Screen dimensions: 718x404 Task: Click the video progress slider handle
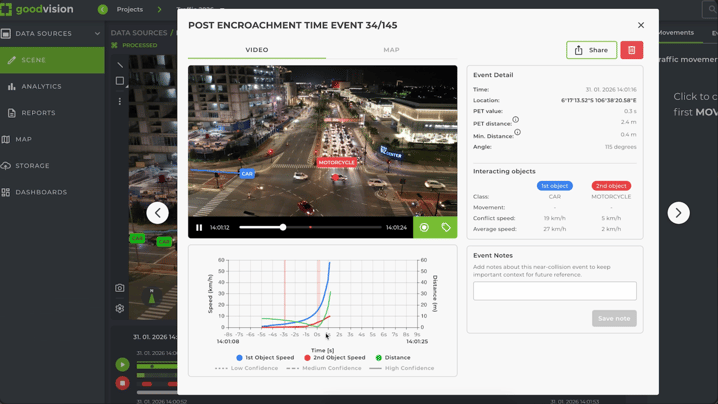coord(283,227)
